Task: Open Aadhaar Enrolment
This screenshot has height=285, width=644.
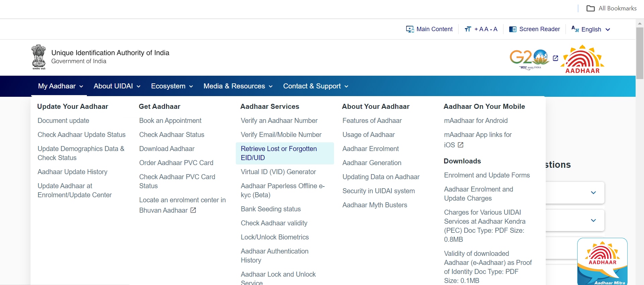Action: tap(371, 149)
